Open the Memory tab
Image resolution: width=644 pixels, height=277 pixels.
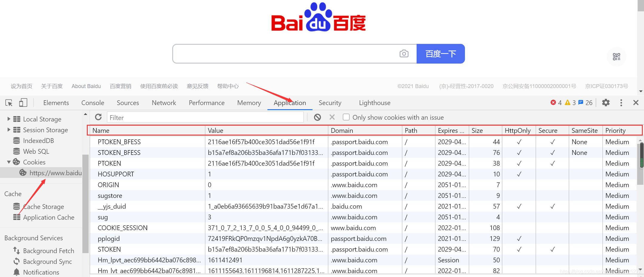(x=249, y=103)
